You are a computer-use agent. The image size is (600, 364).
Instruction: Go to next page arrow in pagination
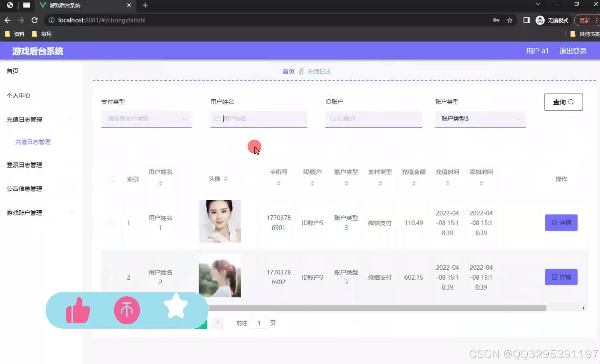(218, 323)
